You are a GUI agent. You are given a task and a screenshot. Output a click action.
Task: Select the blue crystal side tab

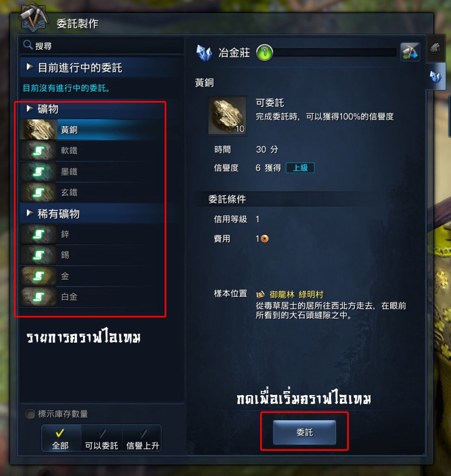point(436,76)
